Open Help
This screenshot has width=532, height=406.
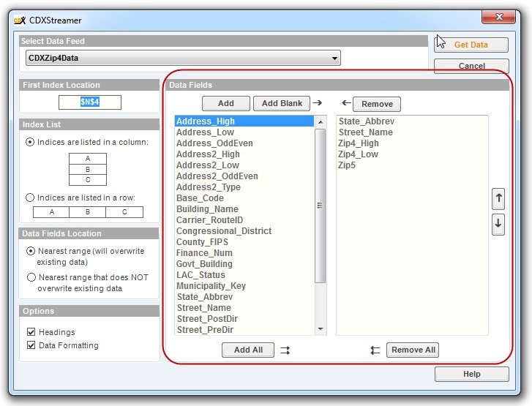(471, 374)
